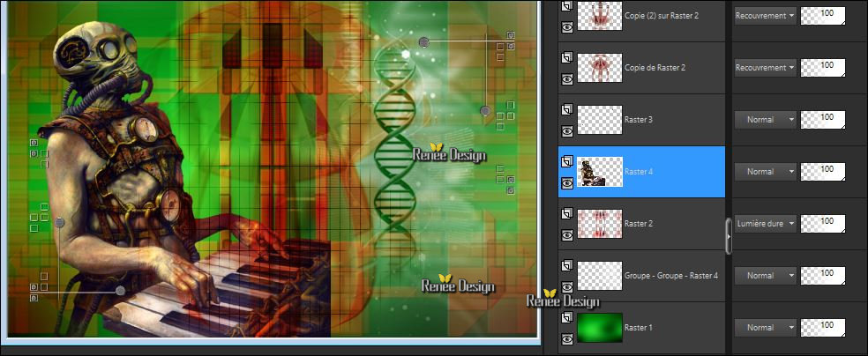The image size is (868, 356).
Task: Select the Copie de Raster 2 thumbnail
Action: click(x=600, y=68)
